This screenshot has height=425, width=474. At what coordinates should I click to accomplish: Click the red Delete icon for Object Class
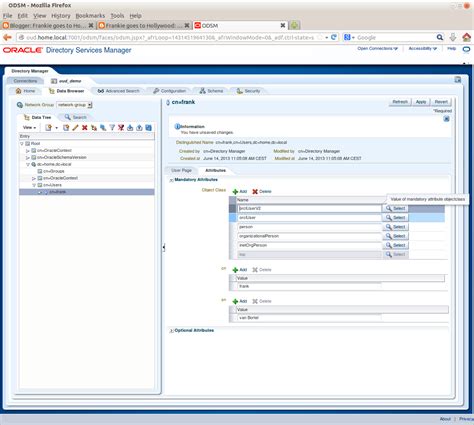[x=255, y=192]
